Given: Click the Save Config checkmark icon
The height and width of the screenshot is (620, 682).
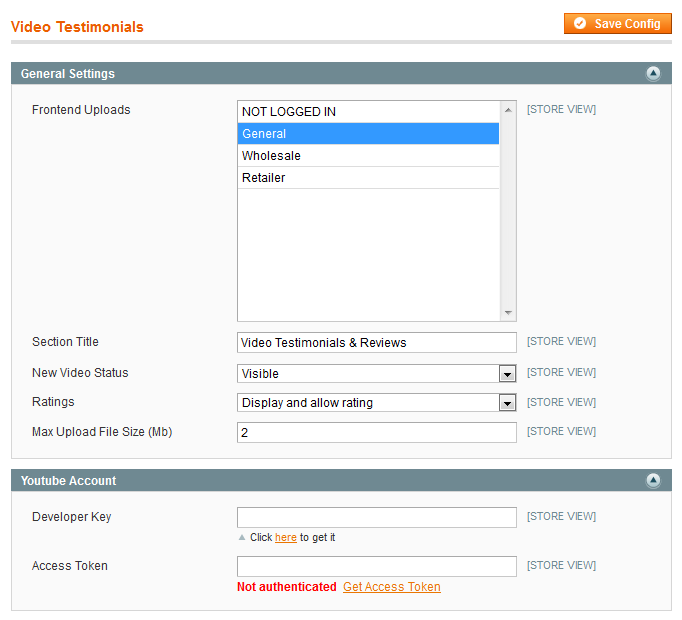Looking at the screenshot, I should tap(580, 23).
